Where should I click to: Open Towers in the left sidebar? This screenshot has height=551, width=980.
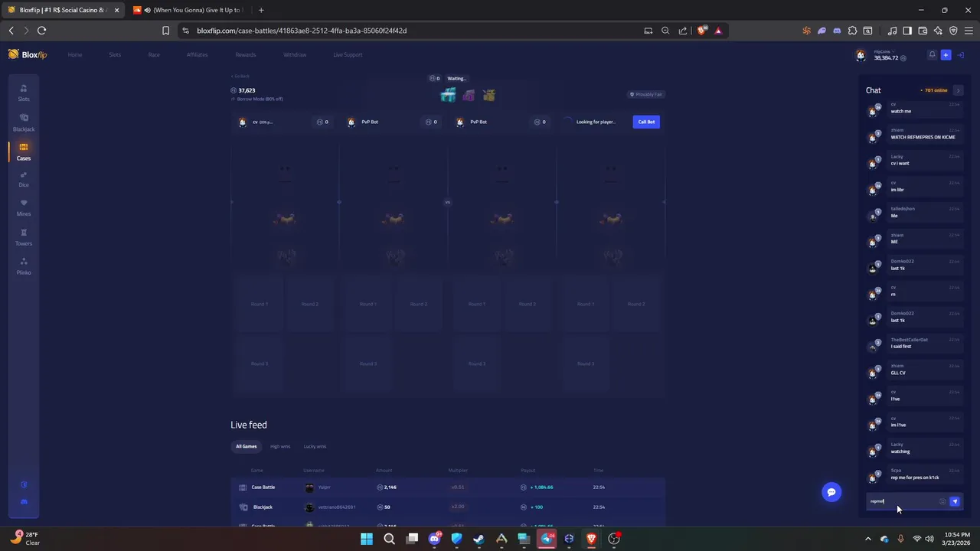click(x=24, y=237)
